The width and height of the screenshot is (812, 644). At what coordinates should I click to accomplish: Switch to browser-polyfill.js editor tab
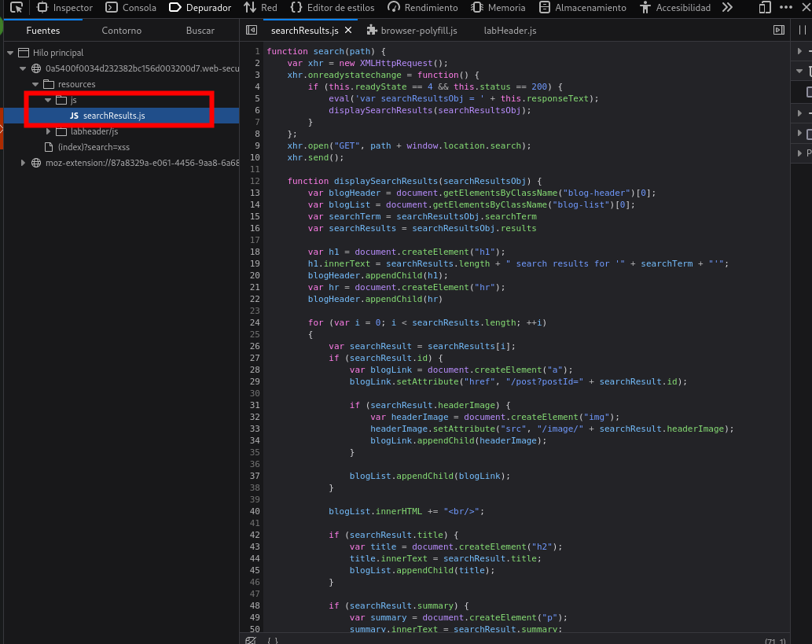[x=417, y=31]
